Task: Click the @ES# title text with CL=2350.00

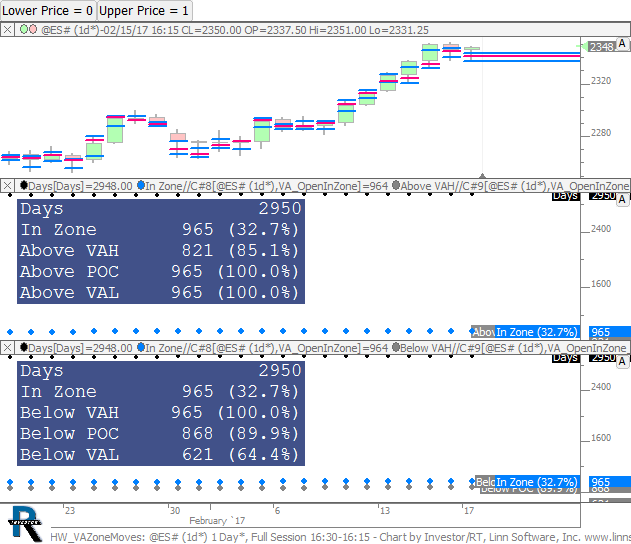Action: coord(235,30)
